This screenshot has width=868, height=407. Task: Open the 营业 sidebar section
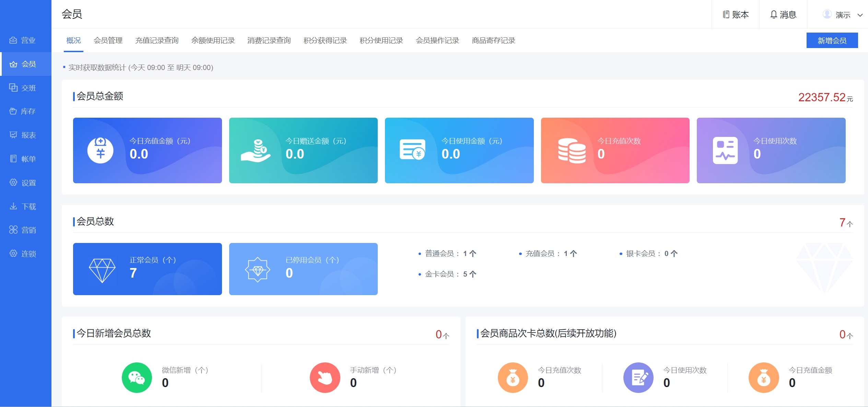pos(23,40)
